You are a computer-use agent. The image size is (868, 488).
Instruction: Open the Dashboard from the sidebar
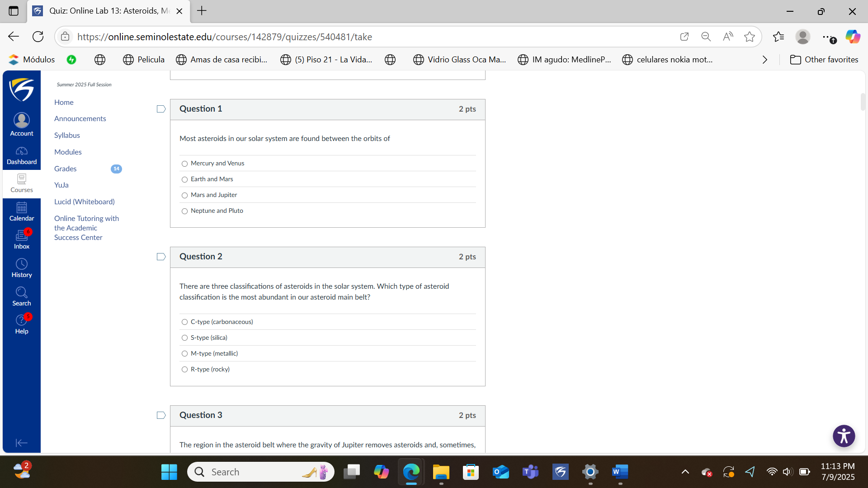pos(21,155)
